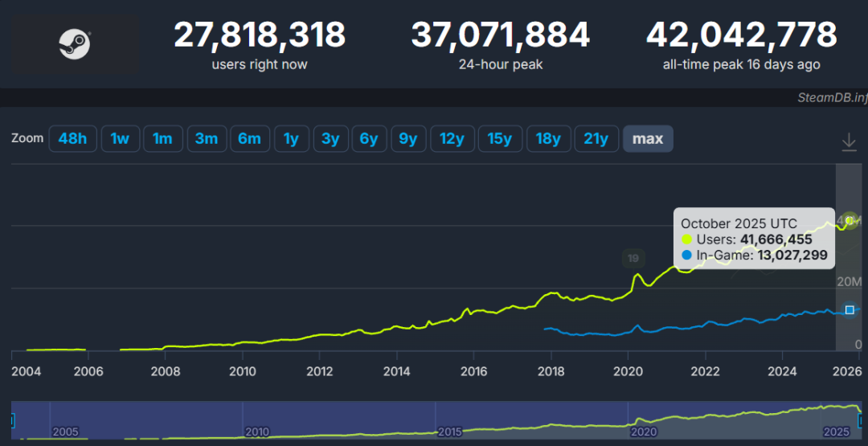Click the 21y zoom button

[596, 138]
